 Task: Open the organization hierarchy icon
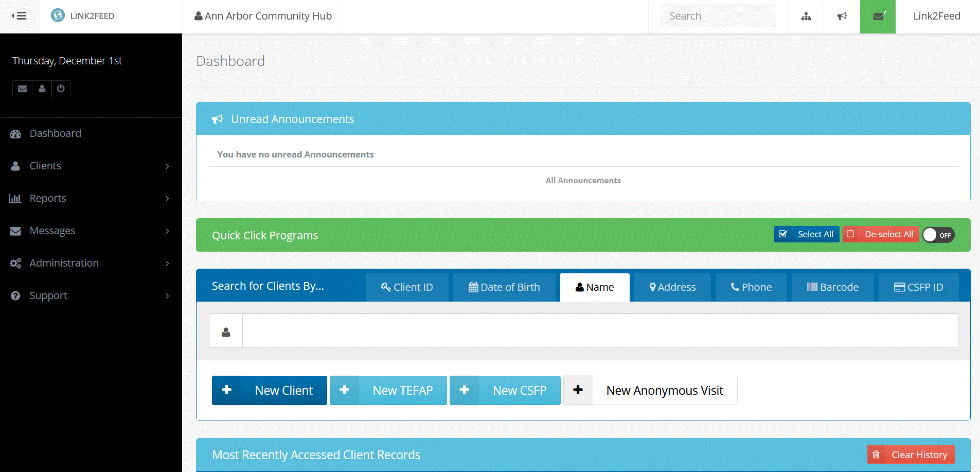click(806, 16)
